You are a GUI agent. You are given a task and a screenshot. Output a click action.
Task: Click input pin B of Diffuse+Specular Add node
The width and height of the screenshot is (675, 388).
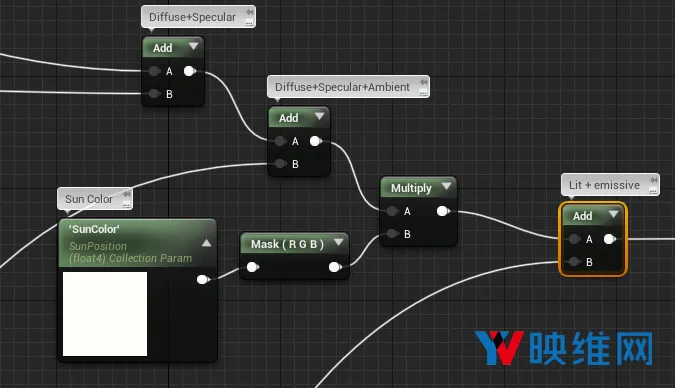point(154,93)
